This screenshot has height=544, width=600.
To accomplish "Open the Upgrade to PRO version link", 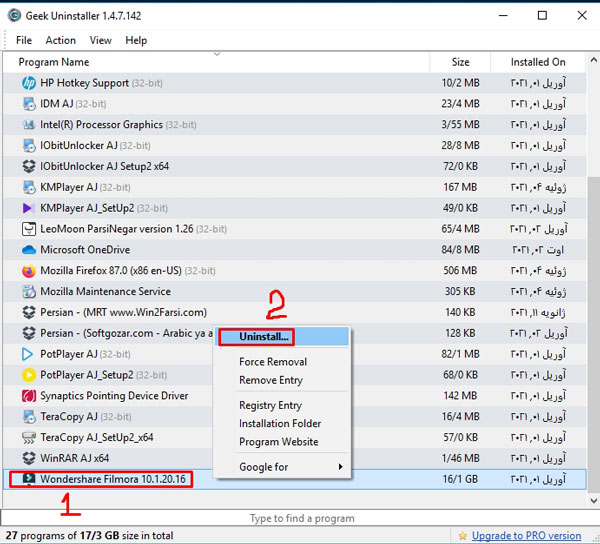I will point(527,536).
